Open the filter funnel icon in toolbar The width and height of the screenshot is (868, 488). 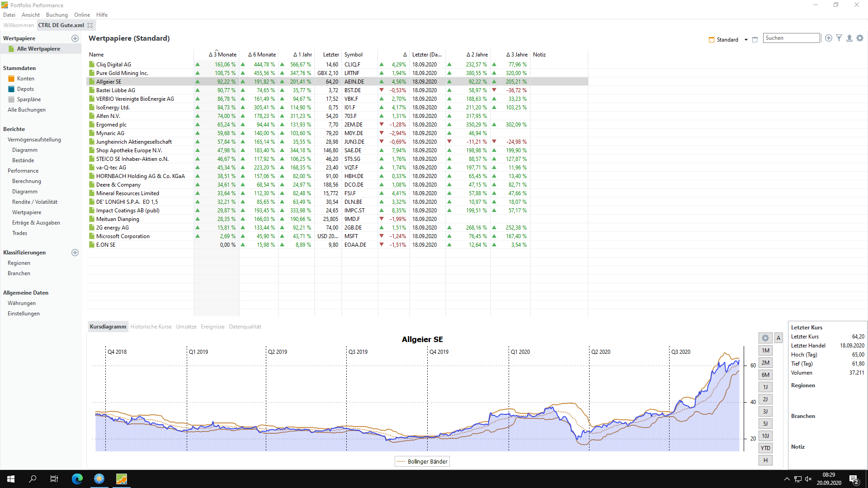click(x=839, y=38)
